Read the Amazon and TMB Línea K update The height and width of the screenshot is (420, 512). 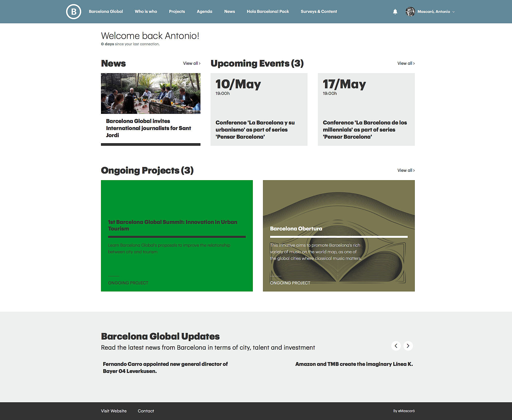coord(354,364)
